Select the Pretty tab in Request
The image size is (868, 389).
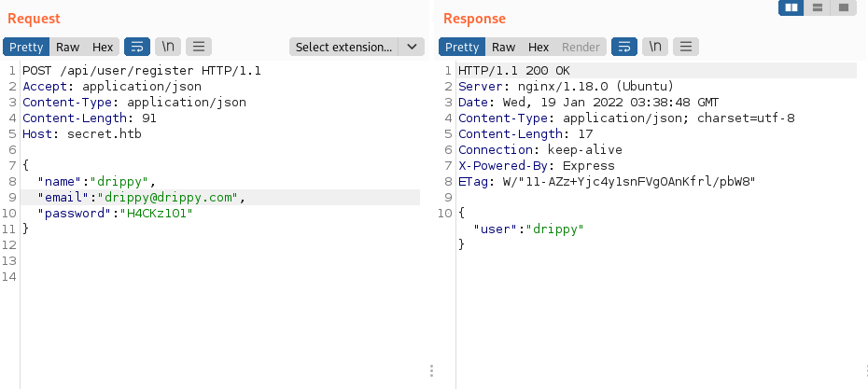click(26, 47)
